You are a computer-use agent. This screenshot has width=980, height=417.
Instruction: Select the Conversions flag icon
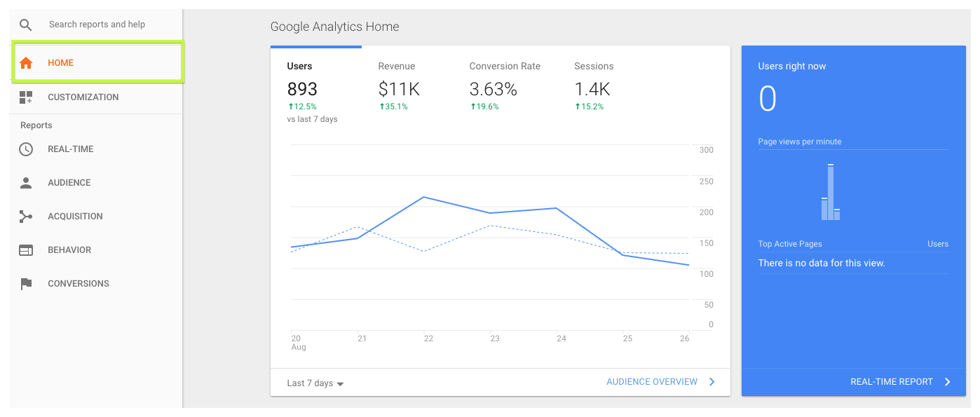point(25,283)
